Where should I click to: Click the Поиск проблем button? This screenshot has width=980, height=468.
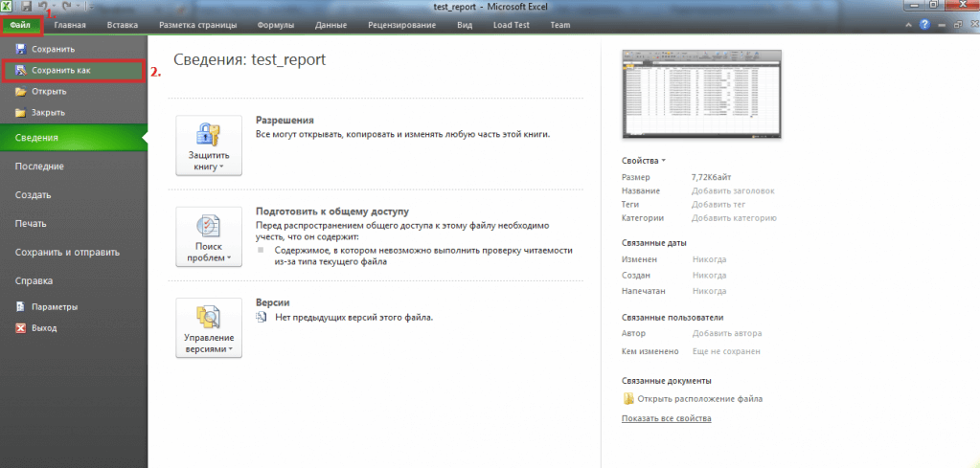pyautogui.click(x=209, y=236)
